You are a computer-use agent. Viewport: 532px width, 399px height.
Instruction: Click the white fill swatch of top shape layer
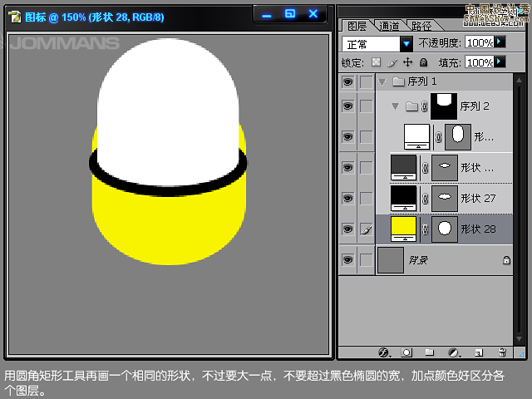coord(416,136)
